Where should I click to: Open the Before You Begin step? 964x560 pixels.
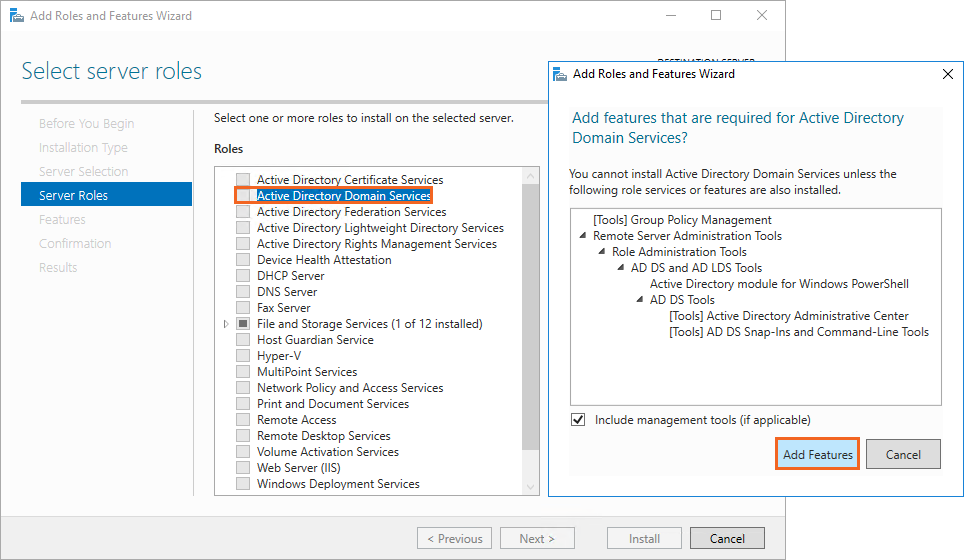pyautogui.click(x=86, y=124)
